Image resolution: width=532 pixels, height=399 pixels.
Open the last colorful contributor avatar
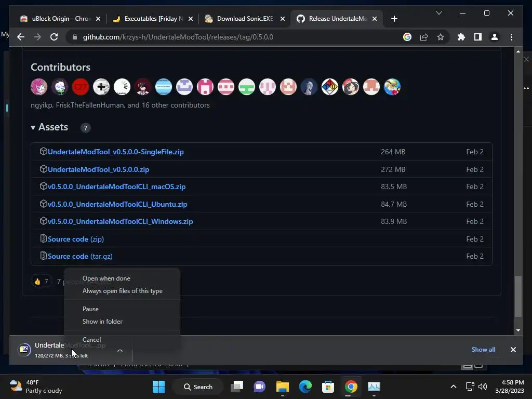tap(392, 87)
